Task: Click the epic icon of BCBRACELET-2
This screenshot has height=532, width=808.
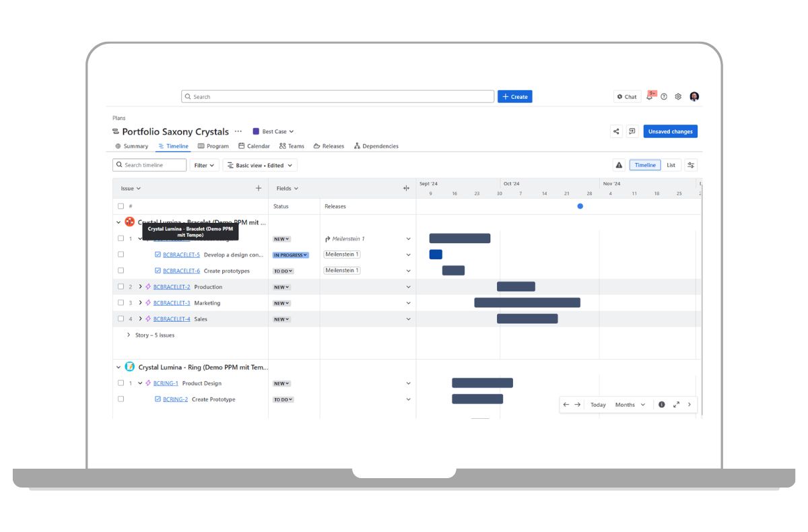Action: click(148, 287)
